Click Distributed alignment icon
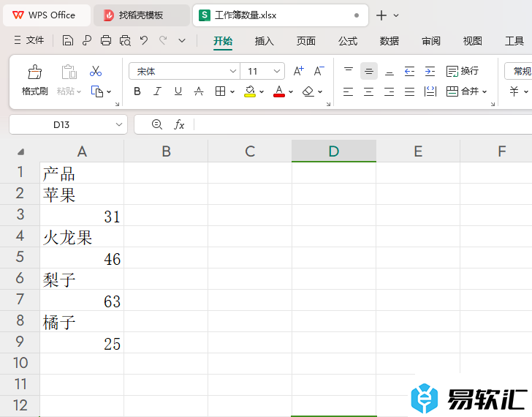532x417 pixels. tap(430, 91)
